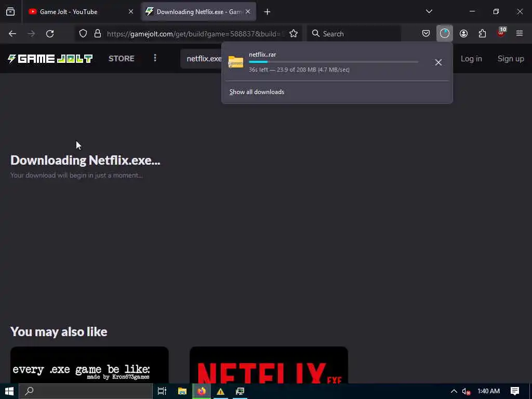Show hidden system tray icons

click(x=454, y=391)
